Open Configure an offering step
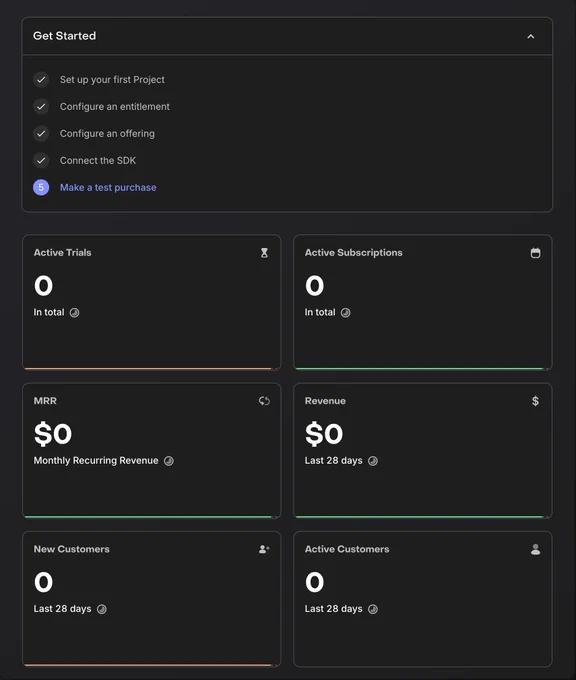Image resolution: width=576 pixels, height=680 pixels. tap(107, 134)
